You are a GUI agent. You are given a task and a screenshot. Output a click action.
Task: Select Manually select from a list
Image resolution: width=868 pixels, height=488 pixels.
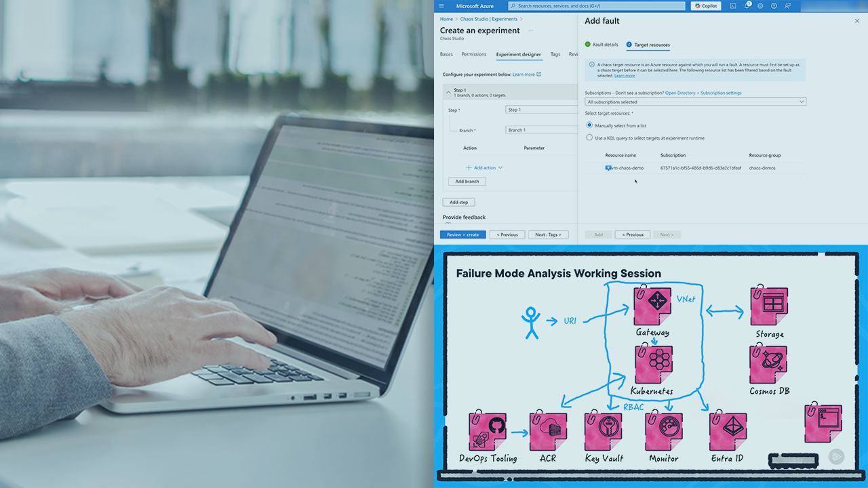coord(589,125)
